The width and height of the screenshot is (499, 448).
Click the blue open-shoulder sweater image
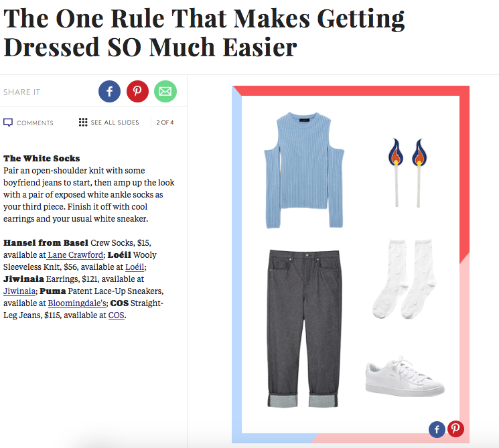click(305, 170)
